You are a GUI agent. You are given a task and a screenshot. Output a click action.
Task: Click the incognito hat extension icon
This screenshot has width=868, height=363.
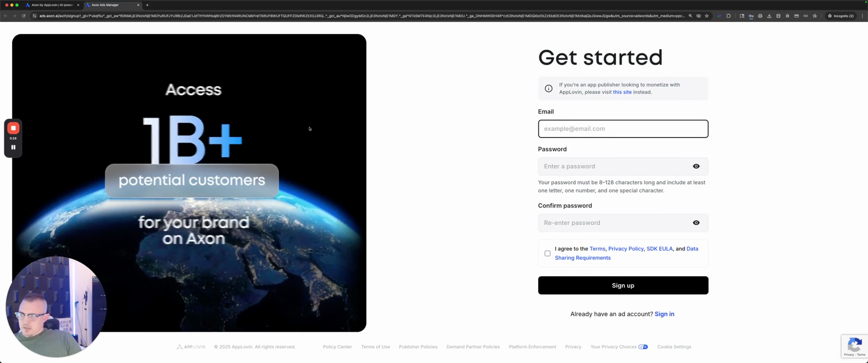tap(787, 16)
